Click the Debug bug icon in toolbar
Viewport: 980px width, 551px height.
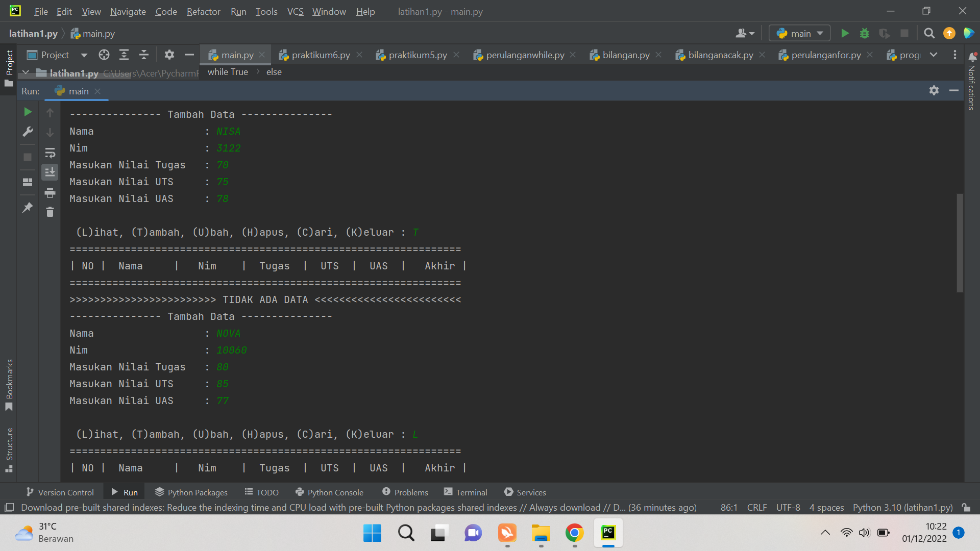coord(864,34)
